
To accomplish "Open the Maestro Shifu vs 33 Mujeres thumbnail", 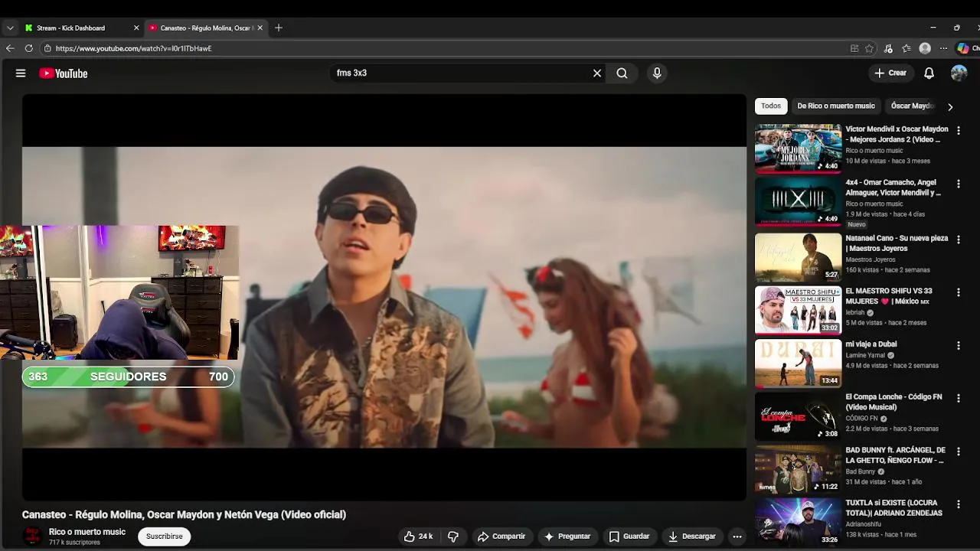I will [798, 310].
